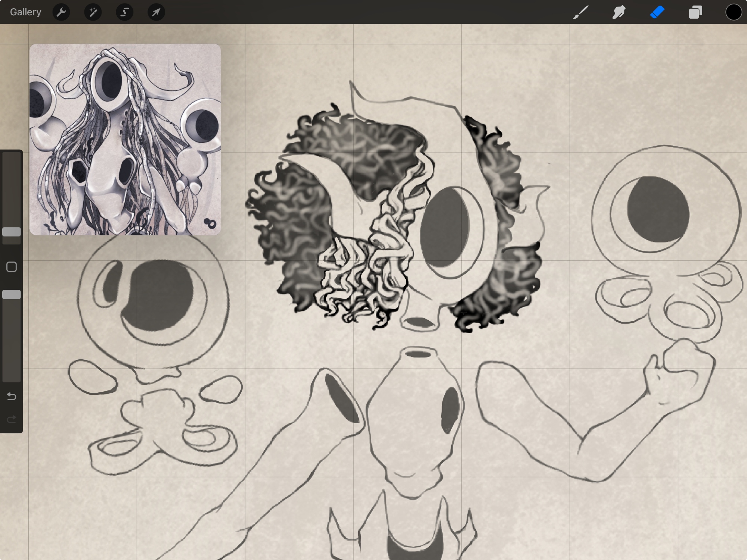The width and height of the screenshot is (747, 560).
Task: Tap the square Modify button in sidebar
Action: 12,267
